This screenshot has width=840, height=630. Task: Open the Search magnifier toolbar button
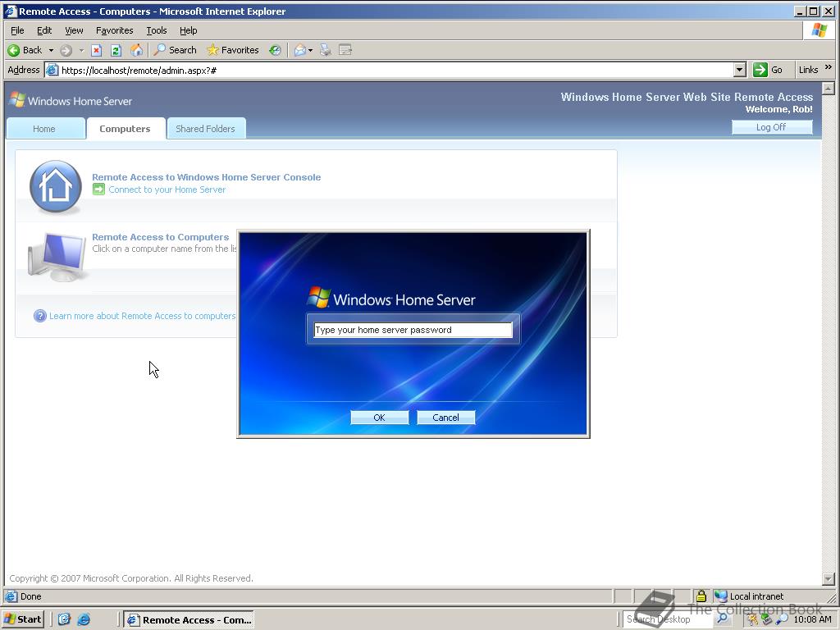[x=176, y=50]
